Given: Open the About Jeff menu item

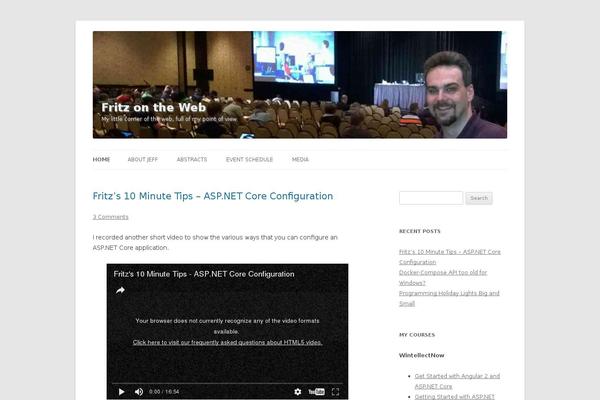Looking at the screenshot, I should [143, 159].
